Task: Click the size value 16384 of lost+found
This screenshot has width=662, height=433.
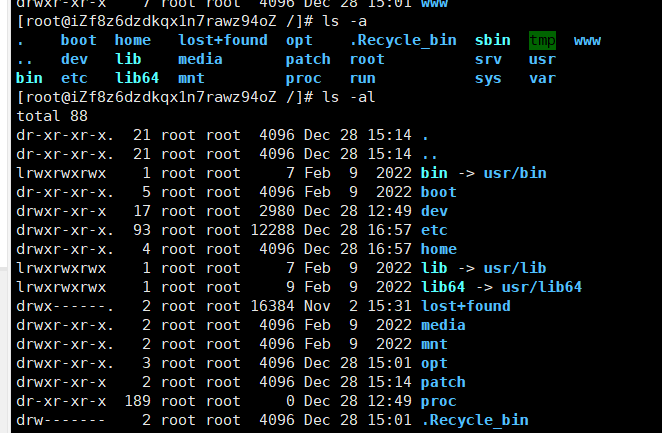Action: click(x=272, y=306)
